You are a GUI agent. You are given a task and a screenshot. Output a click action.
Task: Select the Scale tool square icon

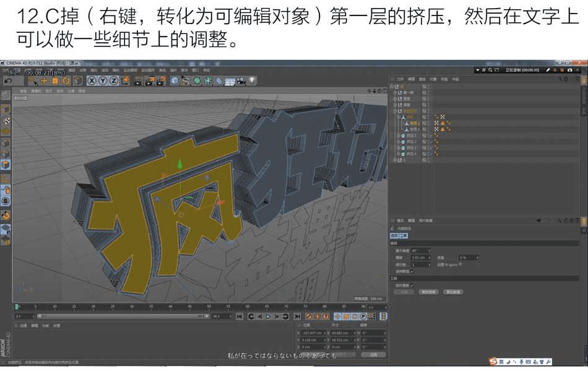[x=55, y=81]
